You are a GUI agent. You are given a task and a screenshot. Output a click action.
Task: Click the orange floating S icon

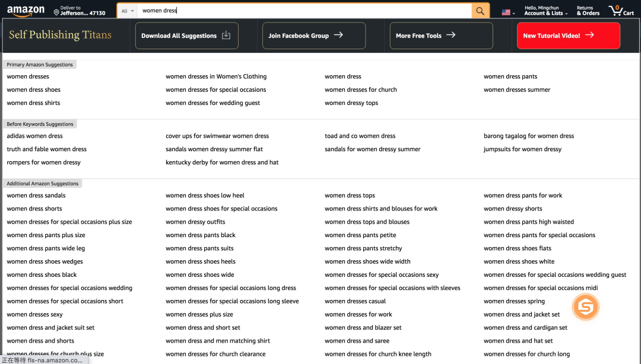(x=585, y=307)
